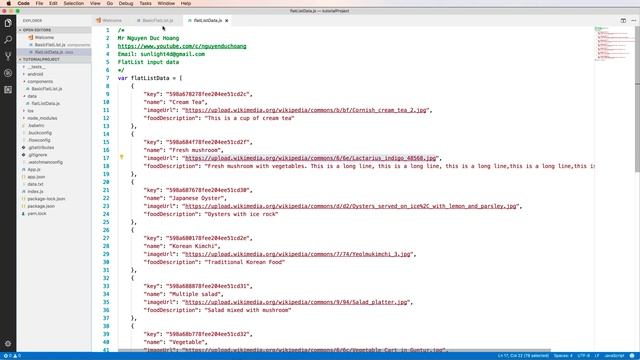640x360 pixels.
Task: Open package-lock.json in the file tree
Action: click(x=46, y=199)
